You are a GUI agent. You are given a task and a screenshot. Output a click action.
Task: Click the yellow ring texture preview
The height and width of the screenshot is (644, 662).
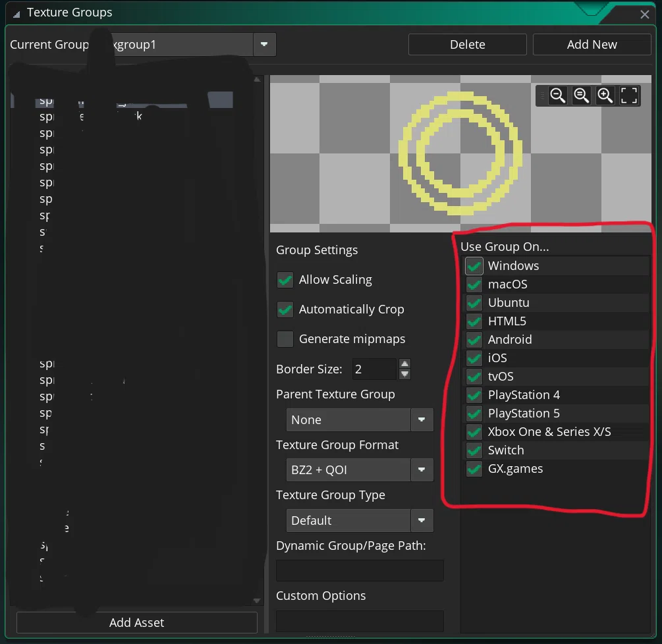coord(460,153)
